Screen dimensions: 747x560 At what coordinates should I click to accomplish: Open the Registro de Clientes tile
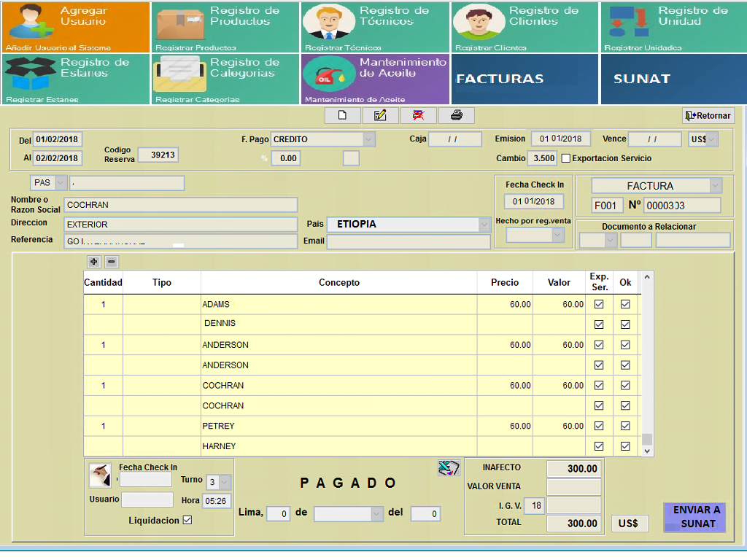click(524, 26)
